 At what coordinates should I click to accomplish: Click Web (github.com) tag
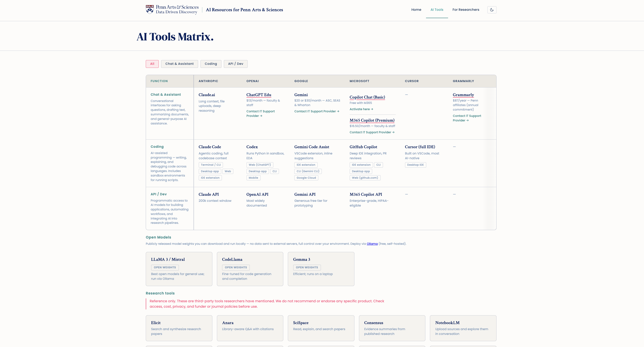pyautogui.click(x=365, y=178)
